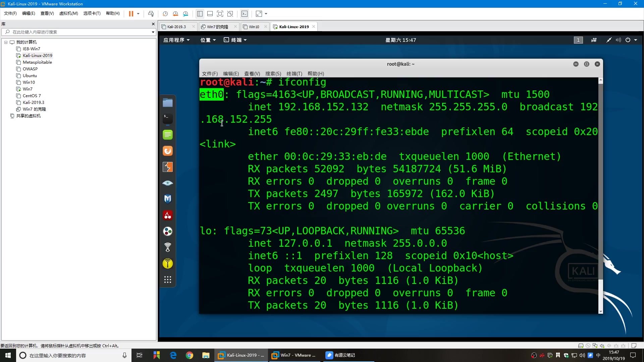Select Metasploitable in library list

(37, 62)
